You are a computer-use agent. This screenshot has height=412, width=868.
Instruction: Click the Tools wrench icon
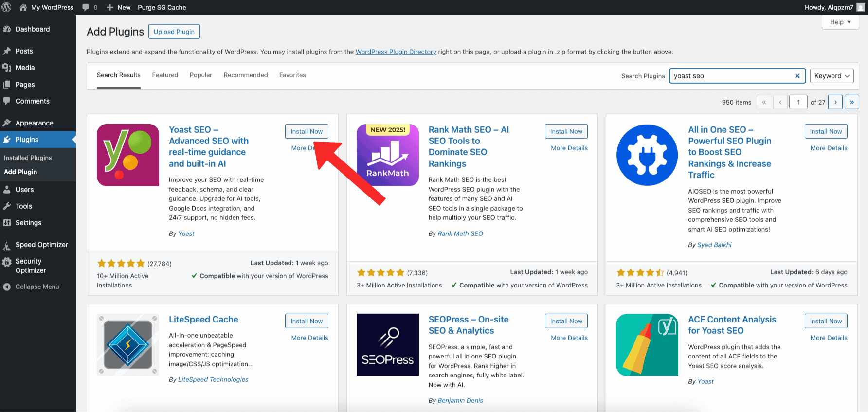pos(7,206)
